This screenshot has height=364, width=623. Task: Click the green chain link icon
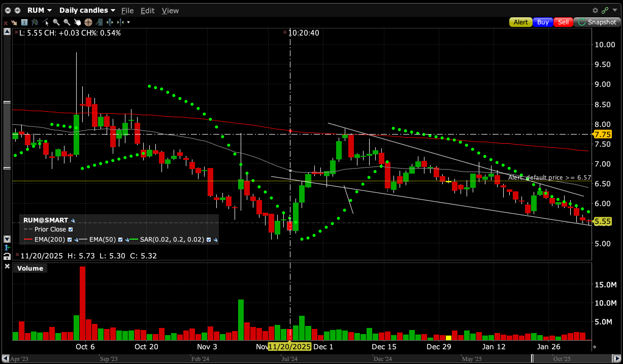click(x=604, y=10)
